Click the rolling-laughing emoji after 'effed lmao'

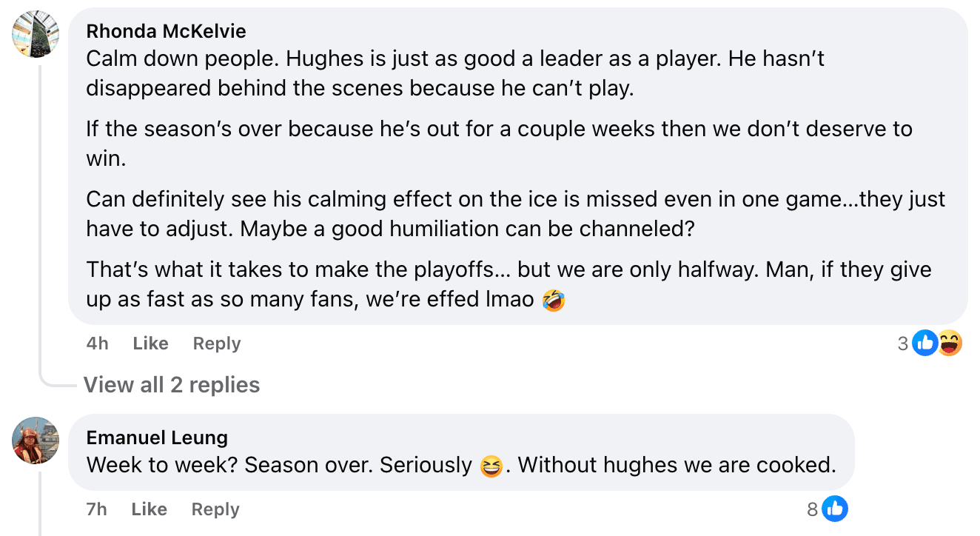(553, 301)
